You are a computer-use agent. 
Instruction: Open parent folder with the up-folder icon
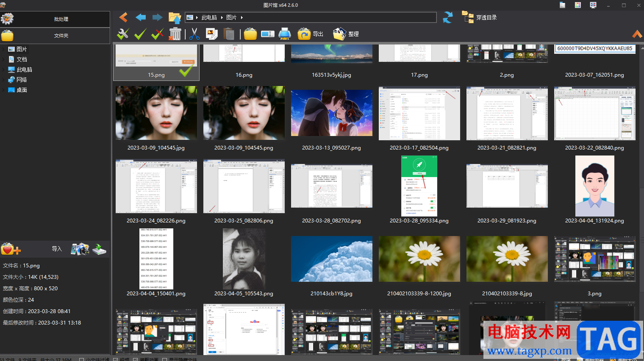click(175, 17)
